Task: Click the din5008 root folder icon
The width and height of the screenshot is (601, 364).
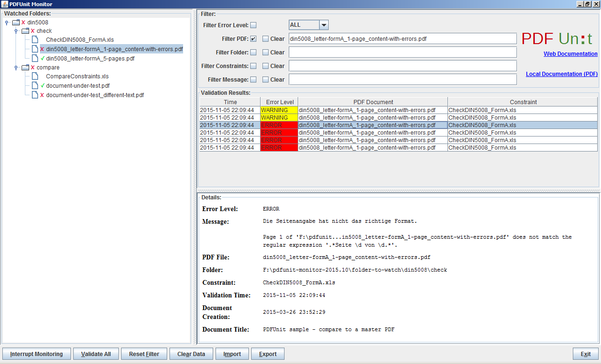Action: (x=16, y=22)
